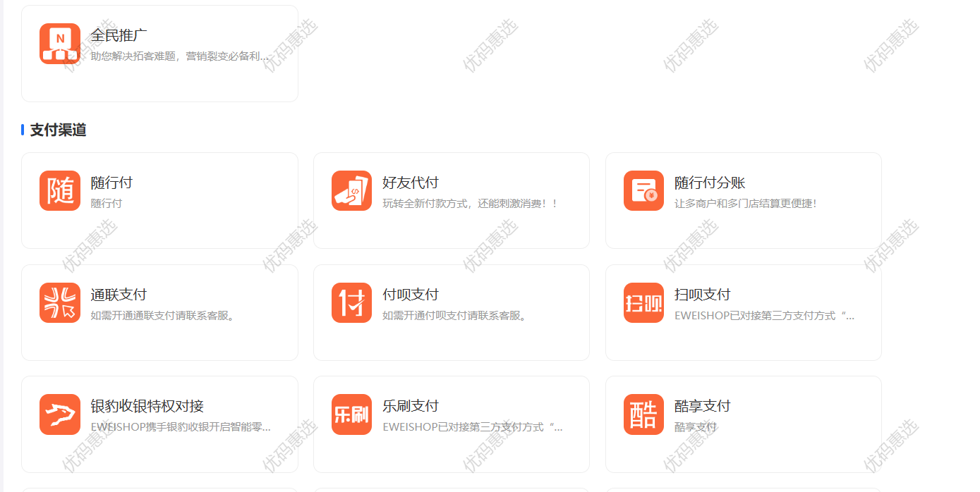Open 通联支付 title link
This screenshot has height=492, width=980.
point(119,295)
